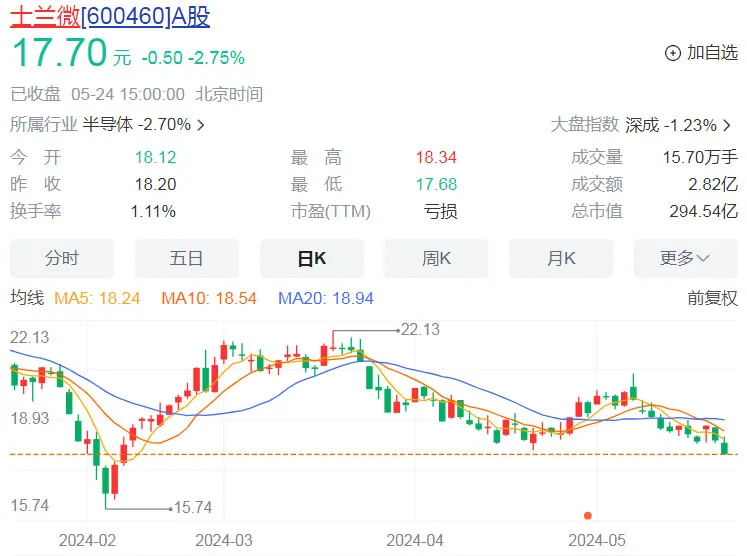Click the 最低 value 17.68
This screenshot has width=747, height=556.
tap(436, 184)
